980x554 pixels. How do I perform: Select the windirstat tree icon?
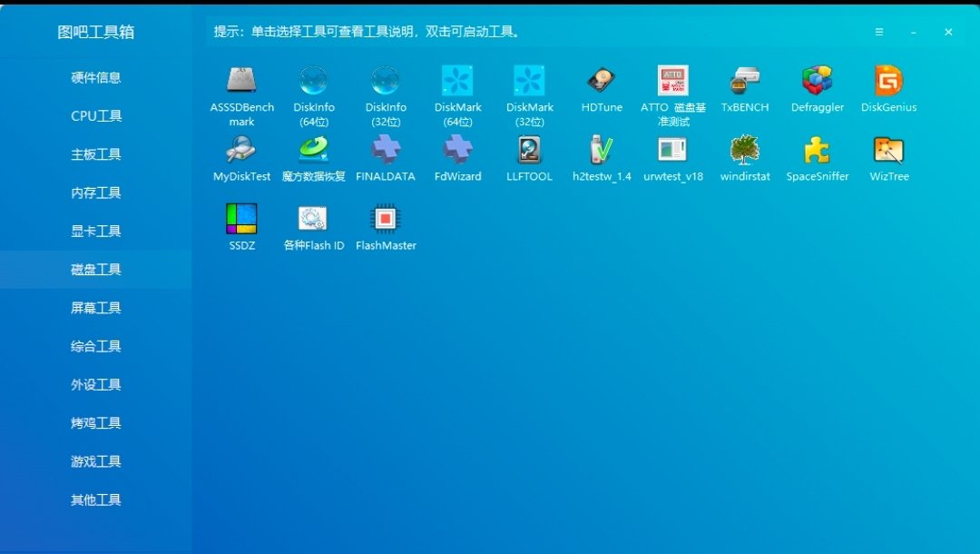[745, 150]
